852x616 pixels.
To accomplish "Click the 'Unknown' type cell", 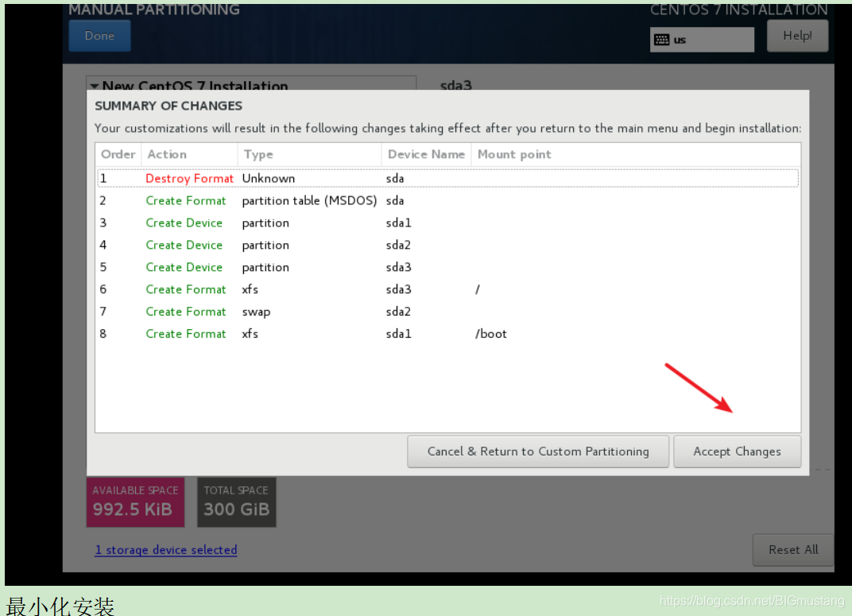I will tap(269, 178).
